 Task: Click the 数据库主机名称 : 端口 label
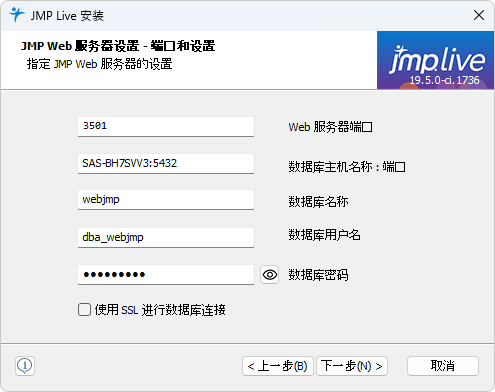click(347, 166)
